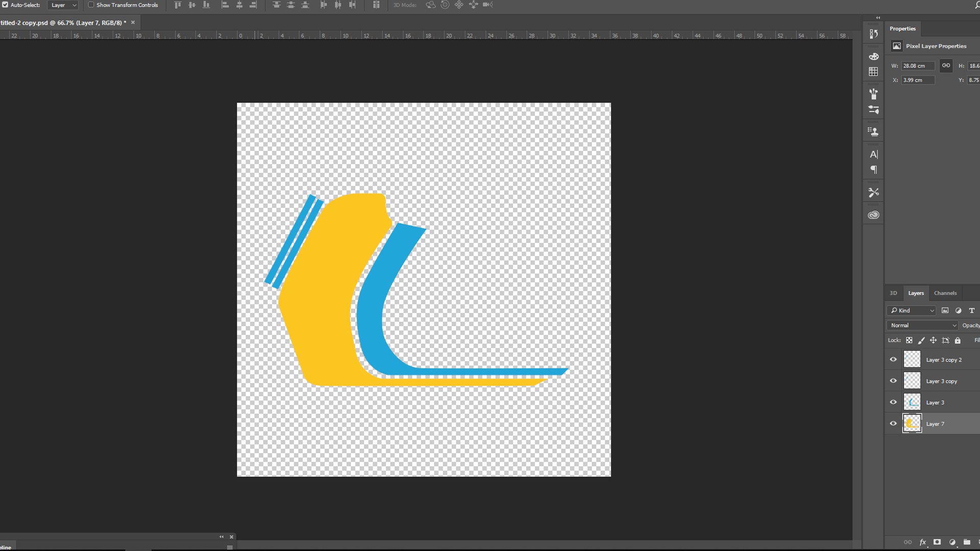Viewport: 980px width, 551px height.
Task: Open the Clone Source stamp panel icon
Action: pos(873,132)
